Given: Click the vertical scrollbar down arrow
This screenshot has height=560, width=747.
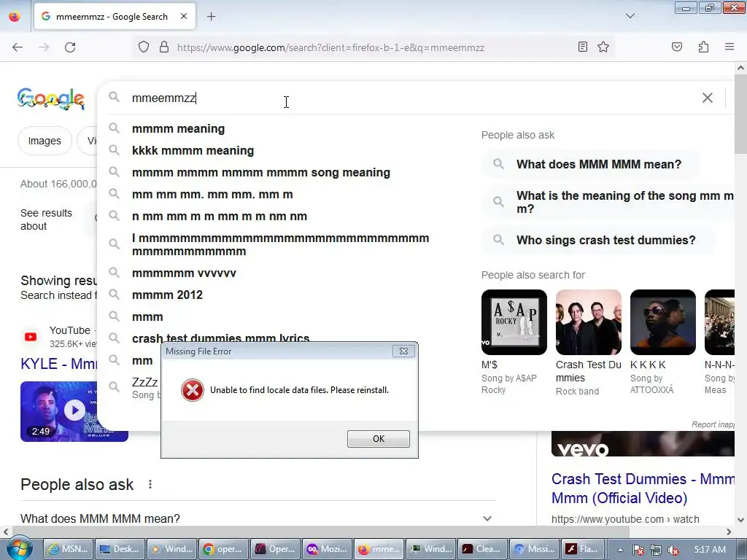Looking at the screenshot, I should point(740,519).
